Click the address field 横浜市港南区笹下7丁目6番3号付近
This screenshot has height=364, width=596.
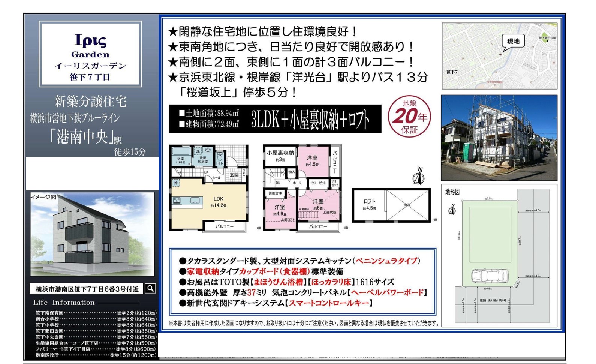coord(87,289)
